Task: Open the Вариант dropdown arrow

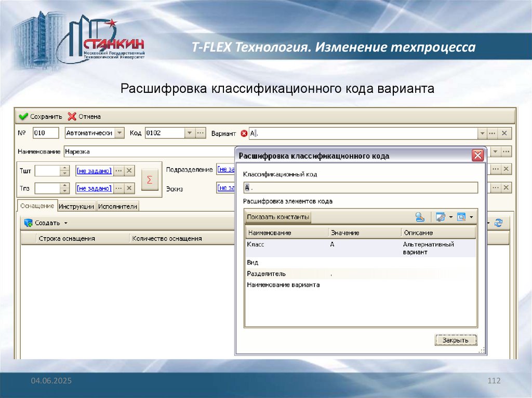Action: pos(482,133)
